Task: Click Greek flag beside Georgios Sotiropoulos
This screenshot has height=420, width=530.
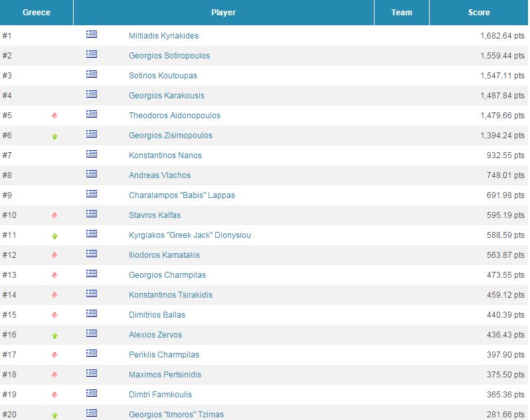Action: (x=92, y=54)
